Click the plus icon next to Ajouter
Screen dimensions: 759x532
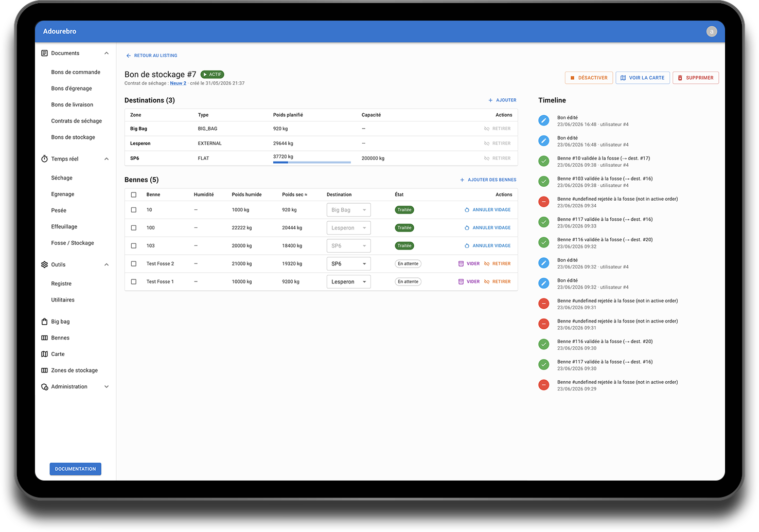[x=490, y=100]
